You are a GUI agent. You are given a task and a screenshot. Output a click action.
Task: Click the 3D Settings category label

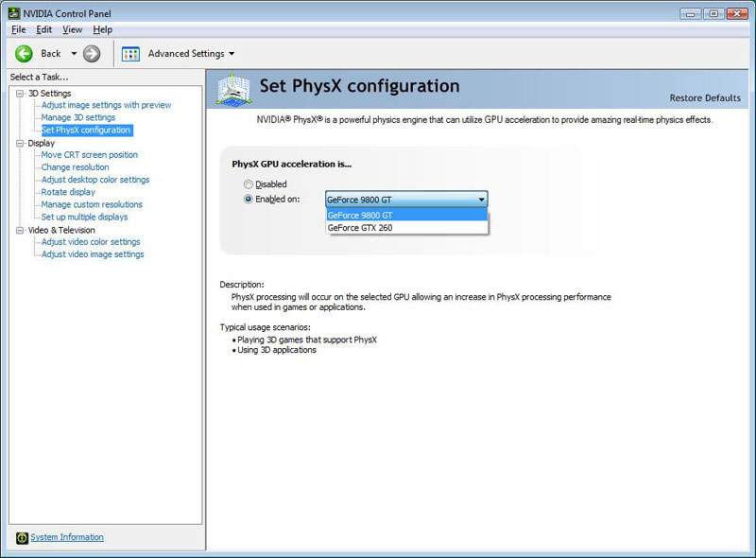(50, 94)
